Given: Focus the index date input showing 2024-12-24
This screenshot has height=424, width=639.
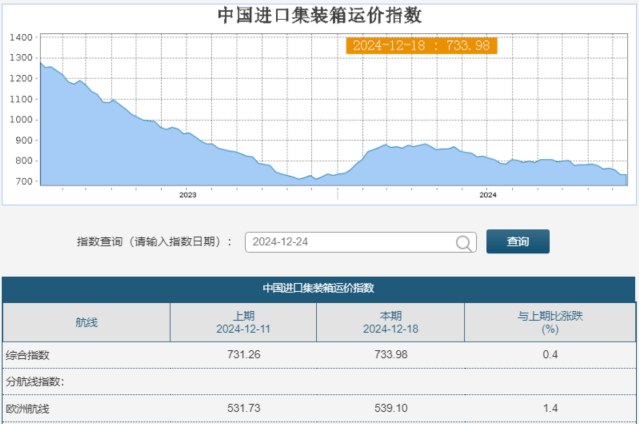Looking at the screenshot, I should (x=350, y=242).
